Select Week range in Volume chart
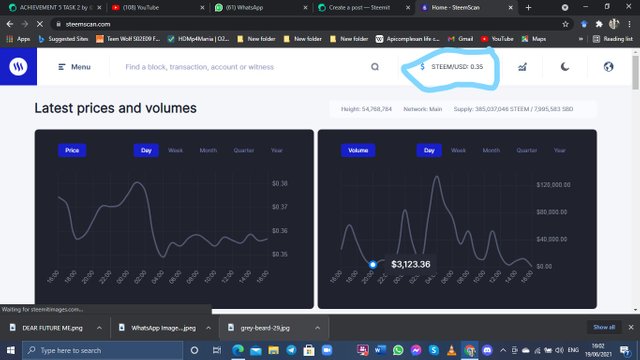 (458, 150)
